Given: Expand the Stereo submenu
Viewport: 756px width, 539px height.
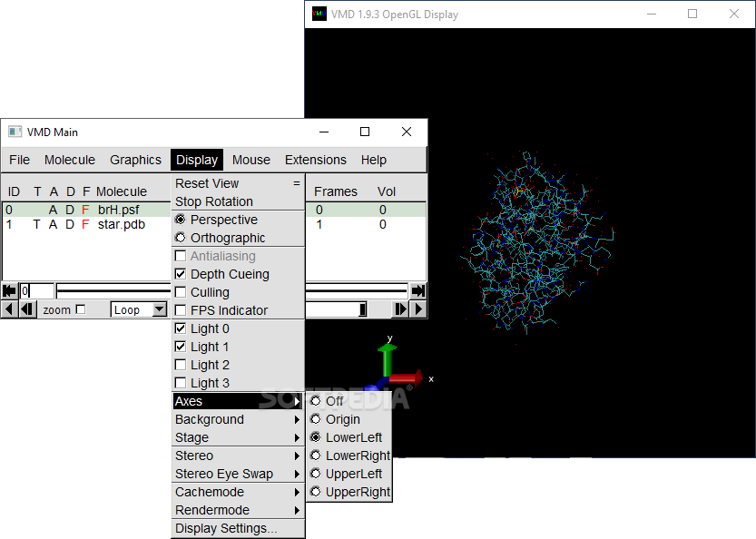Looking at the screenshot, I should pos(238,456).
